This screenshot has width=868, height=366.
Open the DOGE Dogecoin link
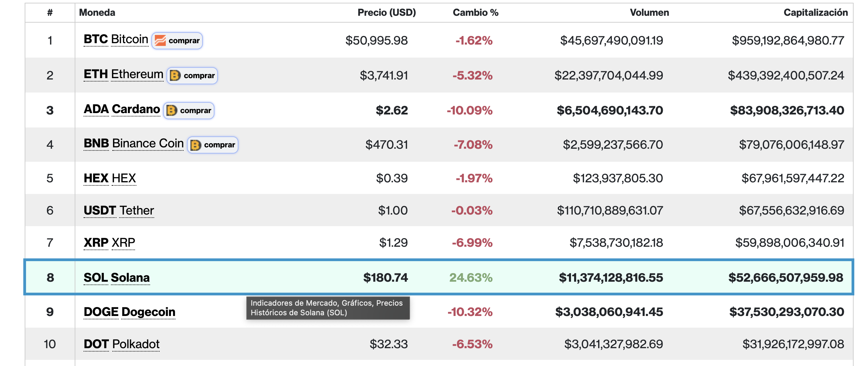pos(129,312)
